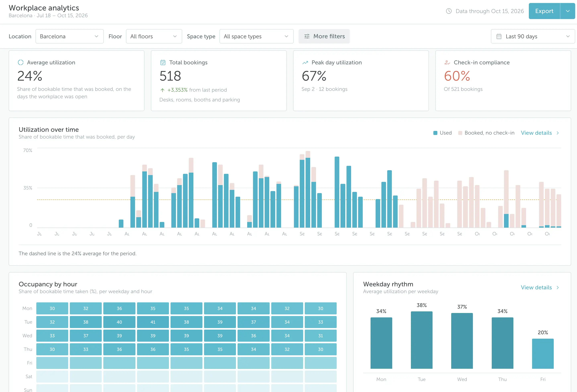Open View details for Utilization over time

click(536, 133)
